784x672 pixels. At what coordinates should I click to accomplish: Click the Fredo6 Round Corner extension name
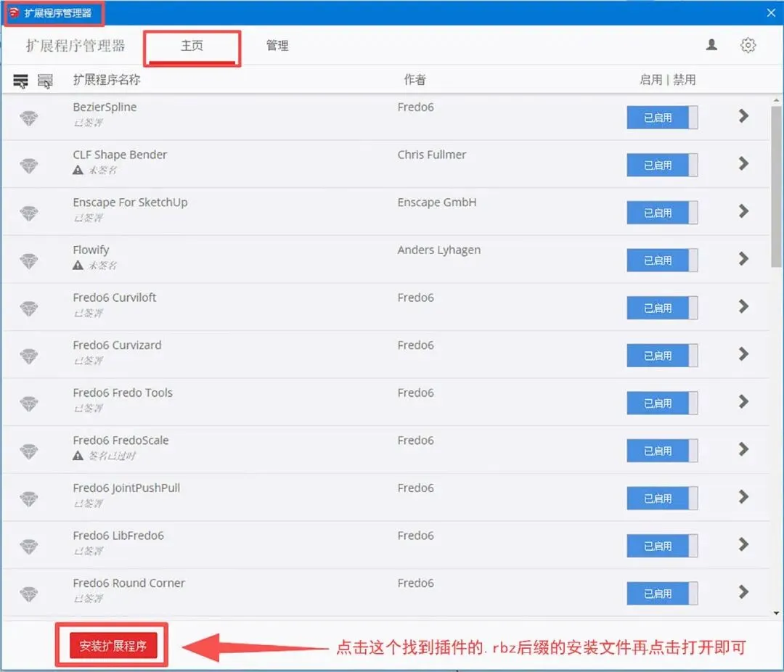point(129,583)
